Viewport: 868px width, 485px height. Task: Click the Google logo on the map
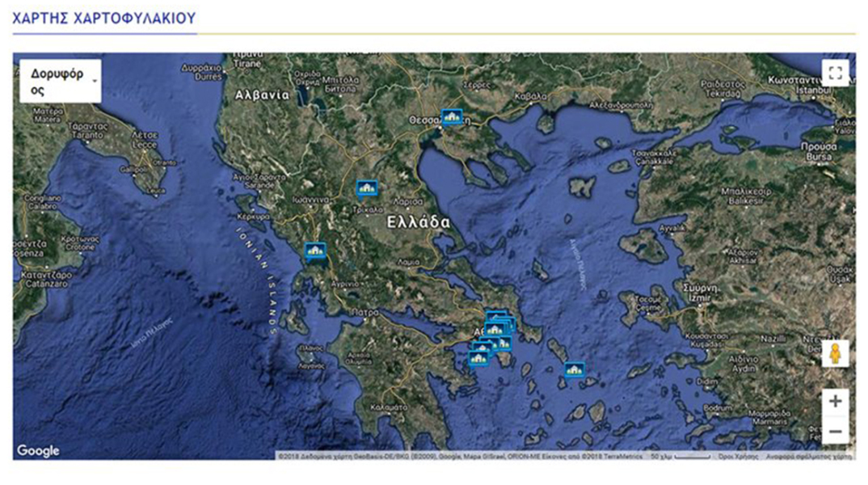[38, 451]
